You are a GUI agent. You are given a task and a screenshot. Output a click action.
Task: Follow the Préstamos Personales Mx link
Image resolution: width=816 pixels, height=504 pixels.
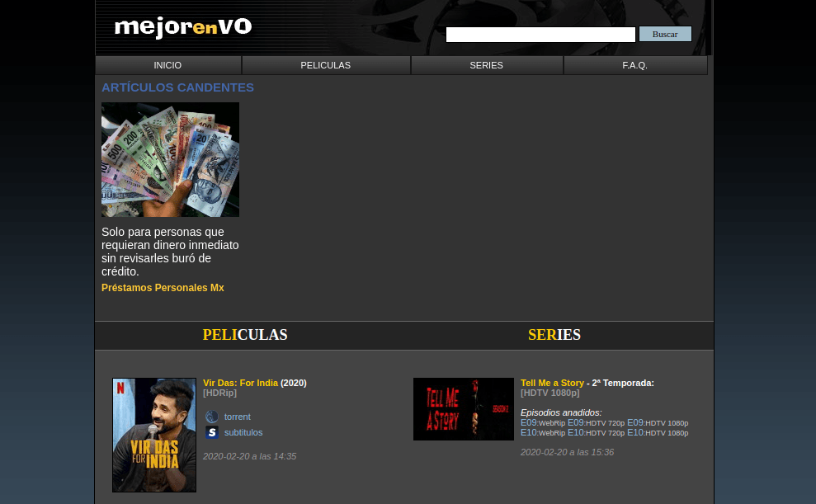[163, 288]
